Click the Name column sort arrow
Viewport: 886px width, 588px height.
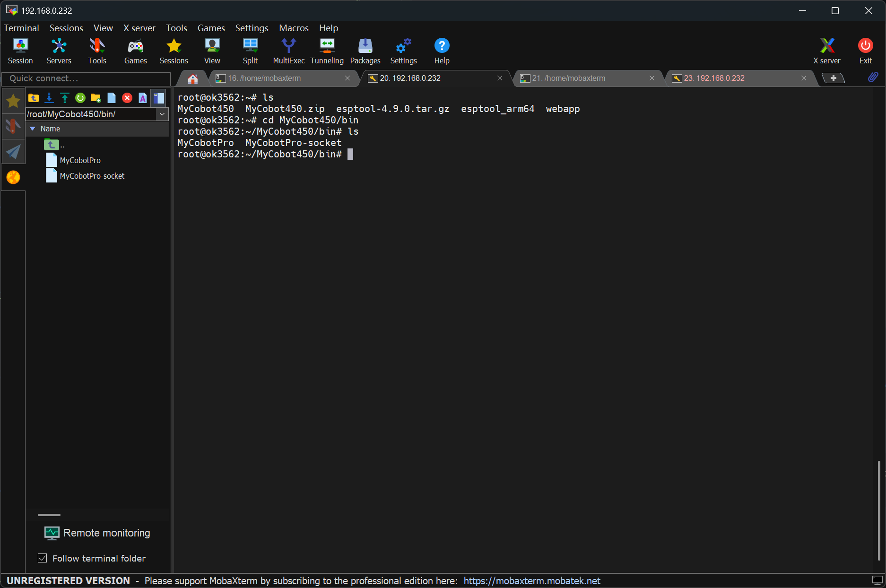tap(33, 129)
